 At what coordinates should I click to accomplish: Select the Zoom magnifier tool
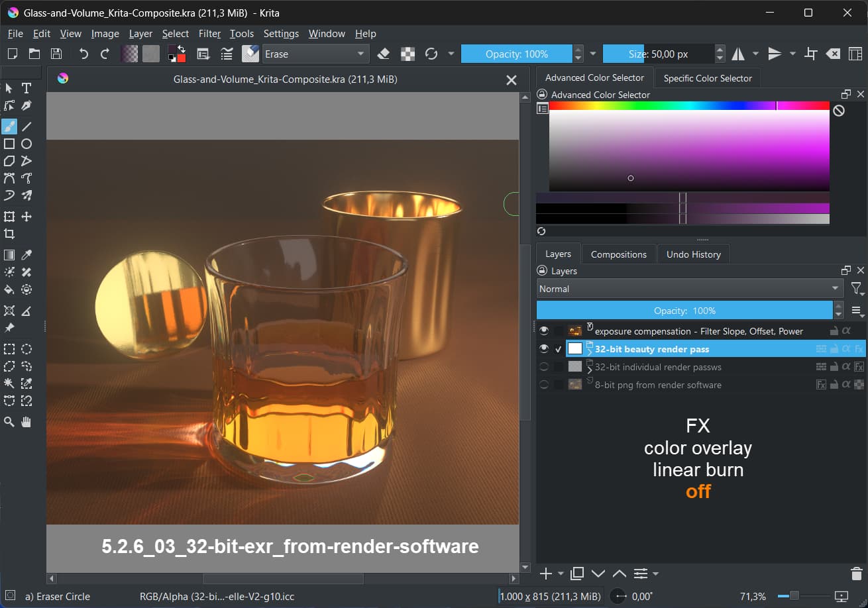point(9,421)
